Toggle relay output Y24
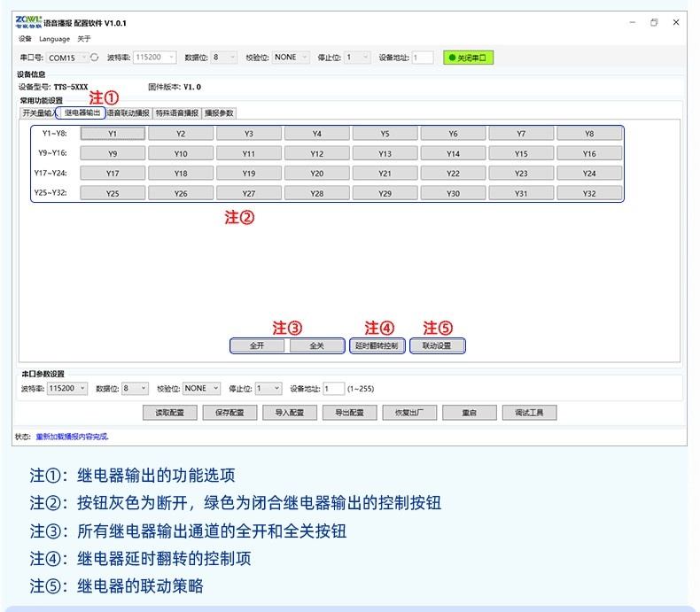 pyautogui.click(x=589, y=173)
